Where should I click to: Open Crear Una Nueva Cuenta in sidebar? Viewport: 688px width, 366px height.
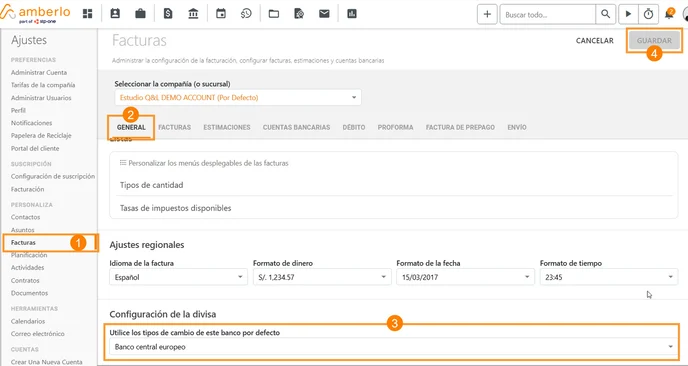[47, 362]
